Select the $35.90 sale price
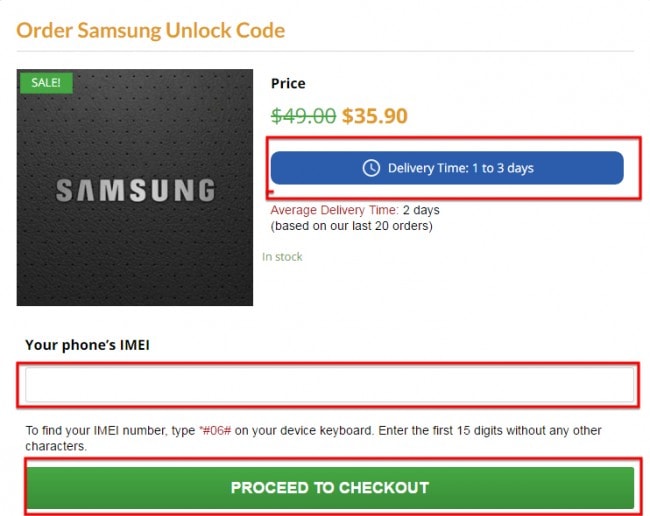This screenshot has width=650, height=516. (x=375, y=116)
